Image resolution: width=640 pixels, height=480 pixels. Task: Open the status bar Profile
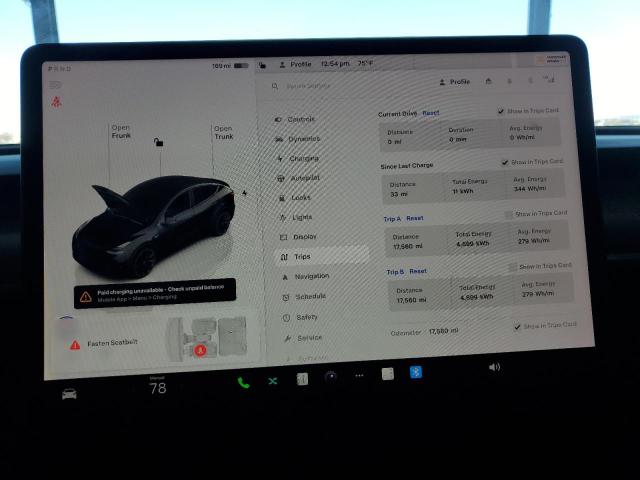(x=296, y=64)
